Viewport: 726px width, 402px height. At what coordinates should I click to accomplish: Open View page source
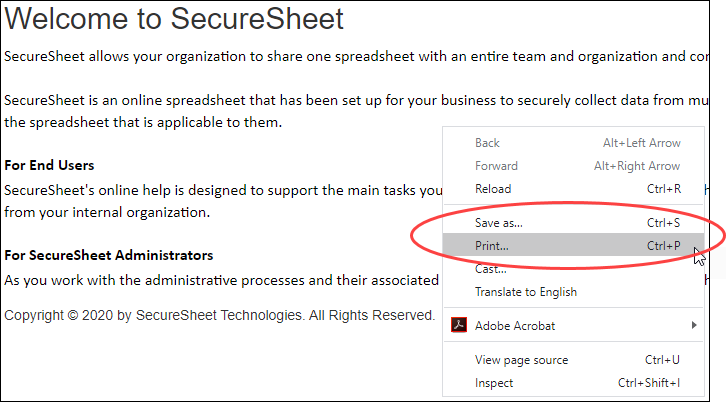[521, 360]
